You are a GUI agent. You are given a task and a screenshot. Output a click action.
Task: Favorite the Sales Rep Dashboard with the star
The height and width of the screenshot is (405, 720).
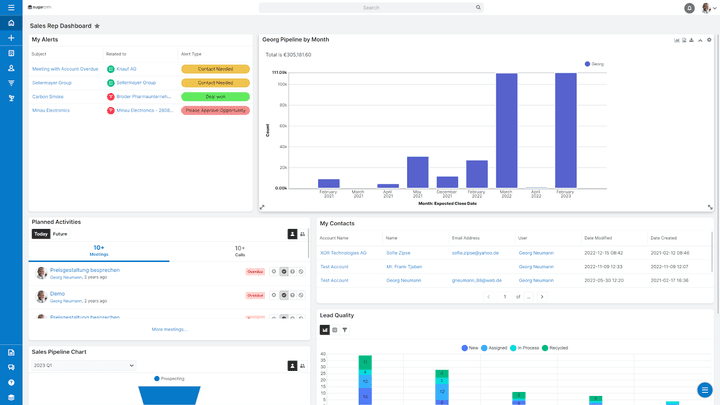click(97, 26)
